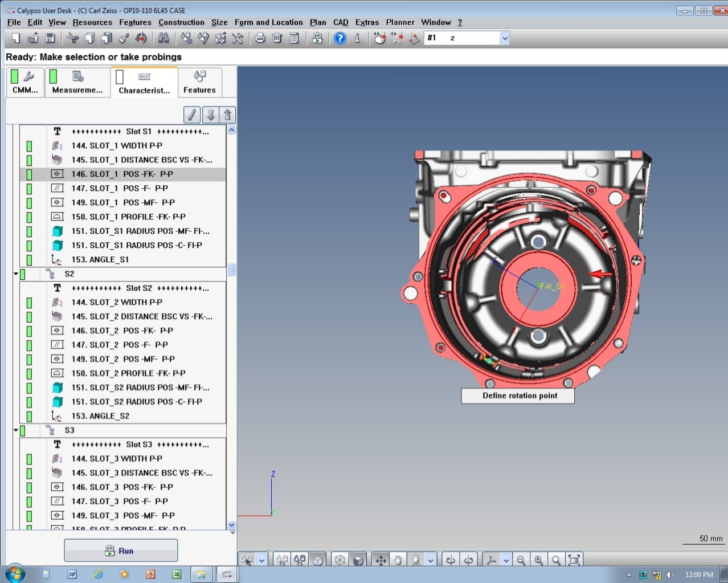Click the shaded cube display mode icon
The image size is (728, 583).
pos(358,560)
